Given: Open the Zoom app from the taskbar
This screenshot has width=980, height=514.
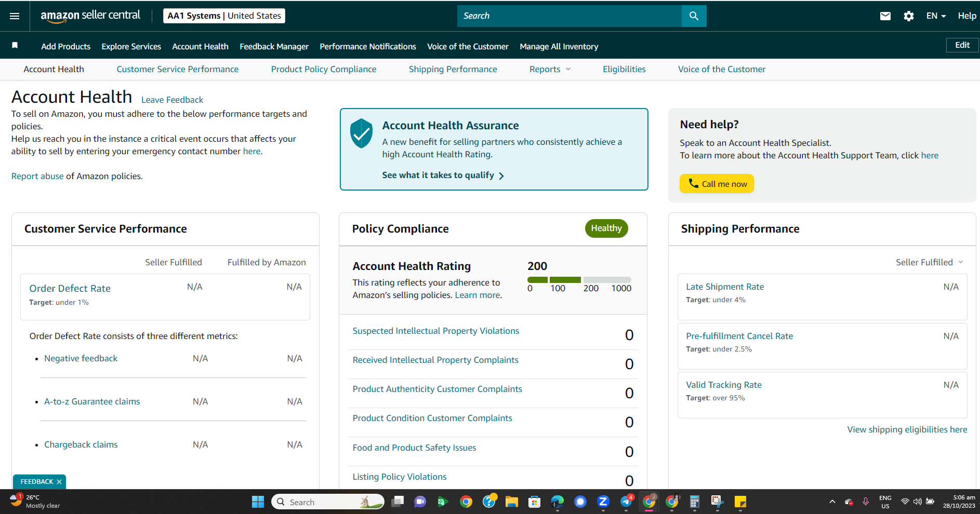Looking at the screenshot, I should [x=603, y=502].
